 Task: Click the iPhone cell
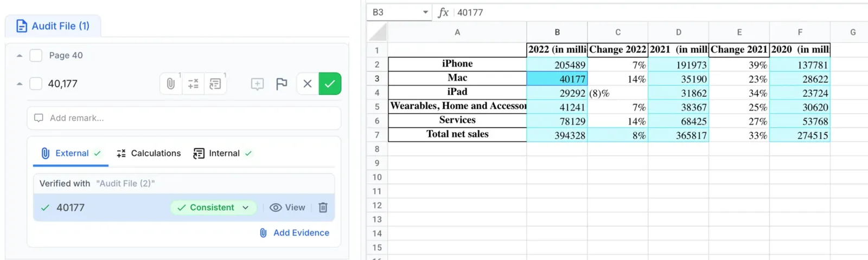coord(457,64)
